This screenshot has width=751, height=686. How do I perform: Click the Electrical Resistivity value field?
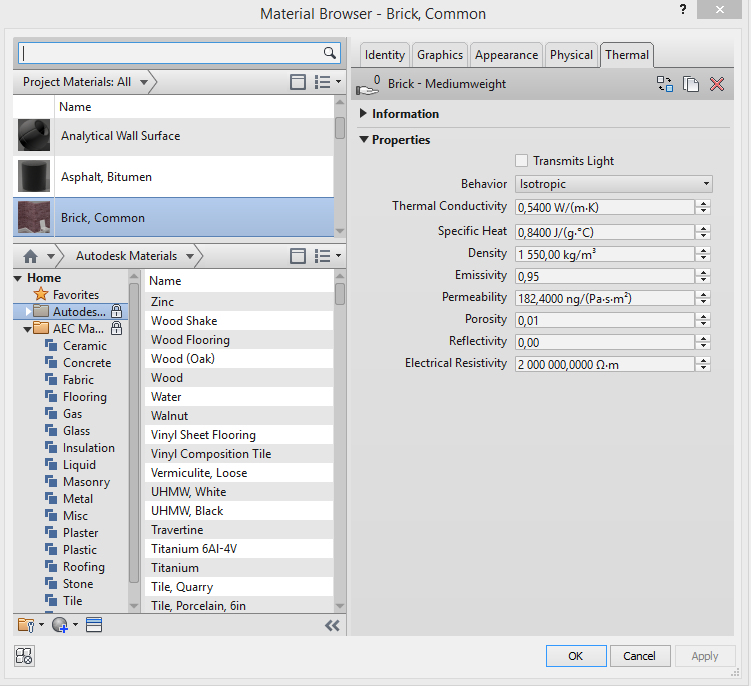point(605,364)
